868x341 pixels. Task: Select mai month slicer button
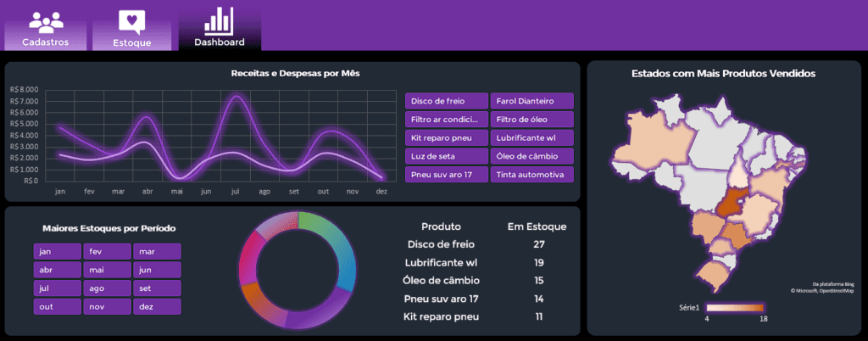pos(108,270)
